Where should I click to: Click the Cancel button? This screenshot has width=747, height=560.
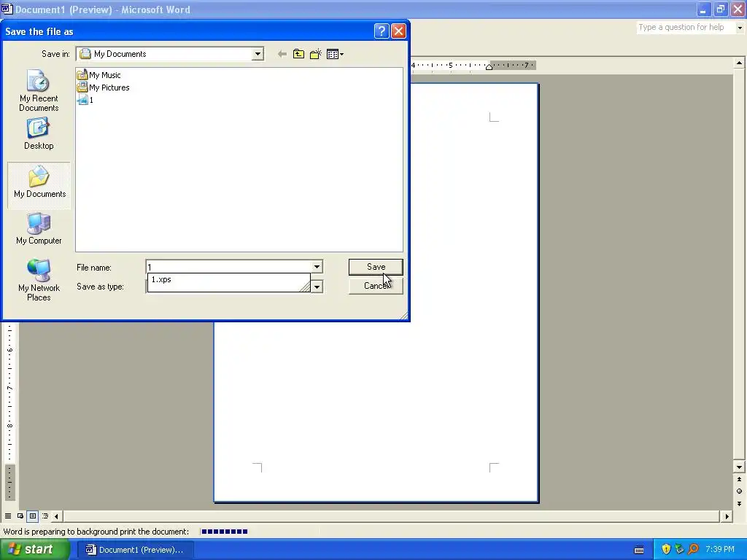click(376, 286)
